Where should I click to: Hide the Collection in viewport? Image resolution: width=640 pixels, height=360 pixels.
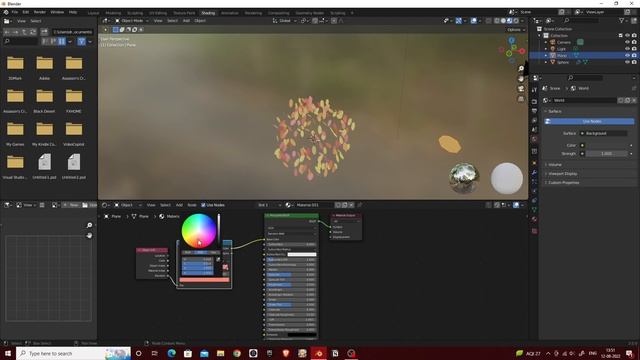tap(627, 36)
